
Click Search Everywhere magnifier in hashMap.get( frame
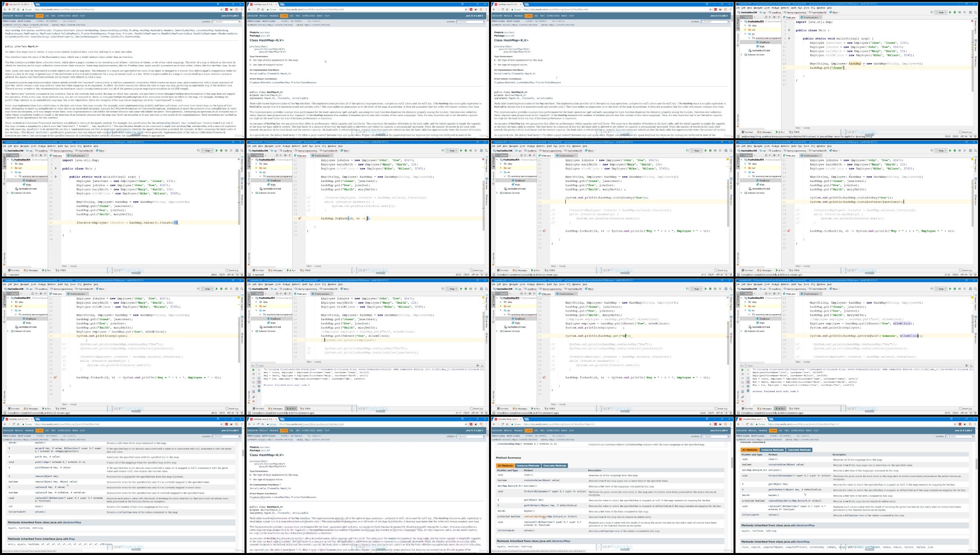[731, 289]
